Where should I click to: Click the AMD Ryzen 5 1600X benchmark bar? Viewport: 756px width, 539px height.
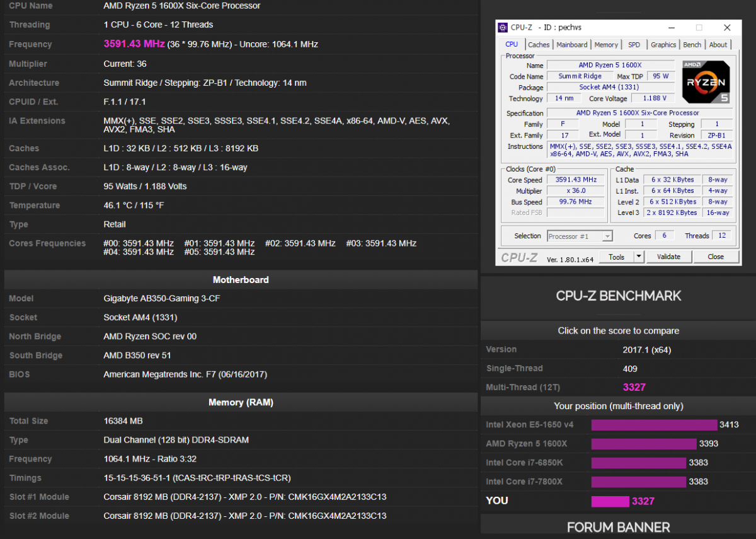tap(643, 444)
